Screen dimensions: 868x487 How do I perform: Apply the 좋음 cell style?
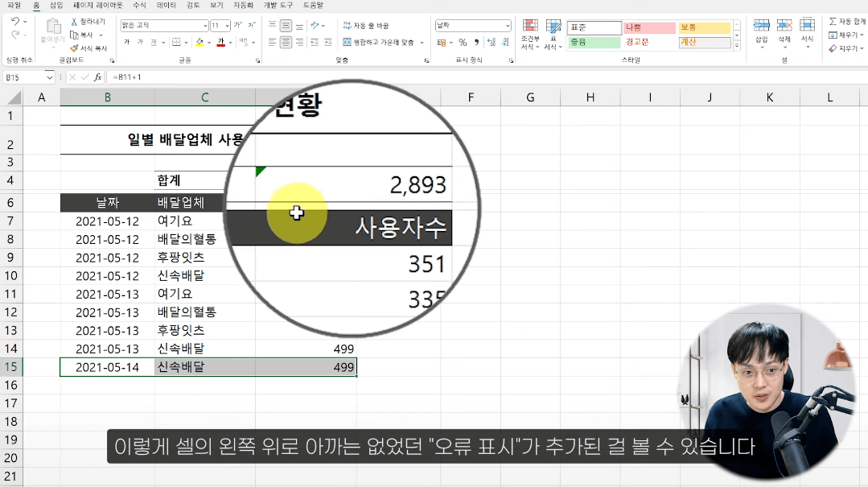(594, 42)
